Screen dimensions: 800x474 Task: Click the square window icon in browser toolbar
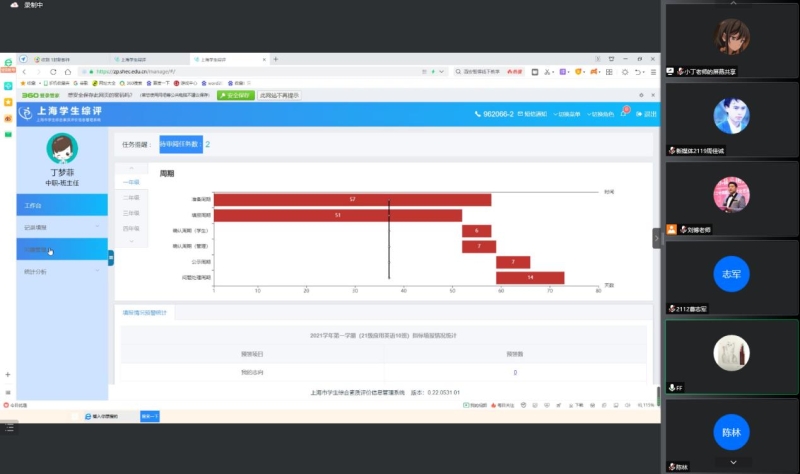tap(535, 72)
